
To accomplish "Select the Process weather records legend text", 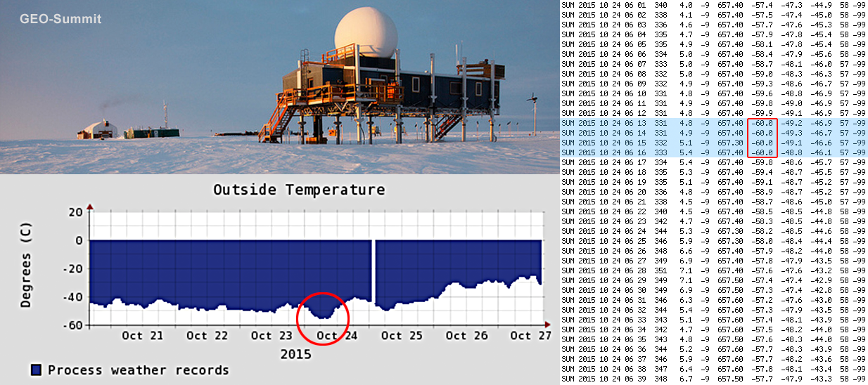I will coord(138,370).
